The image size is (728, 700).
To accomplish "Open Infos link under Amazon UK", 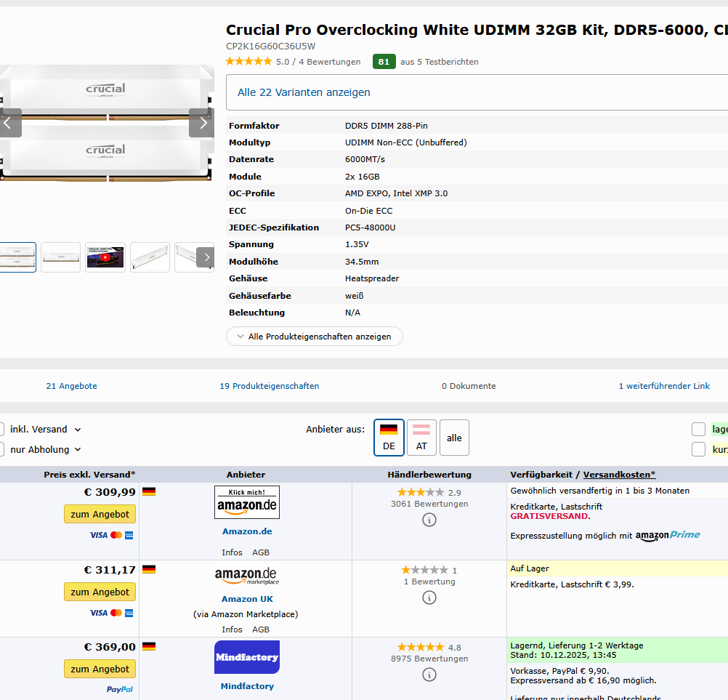I will [x=232, y=629].
